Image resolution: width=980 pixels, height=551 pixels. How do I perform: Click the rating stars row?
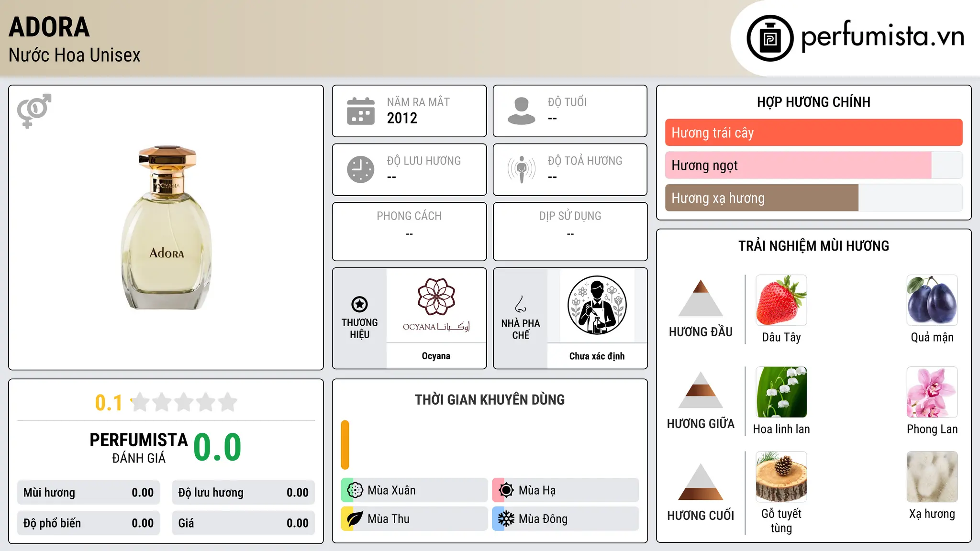tap(184, 402)
